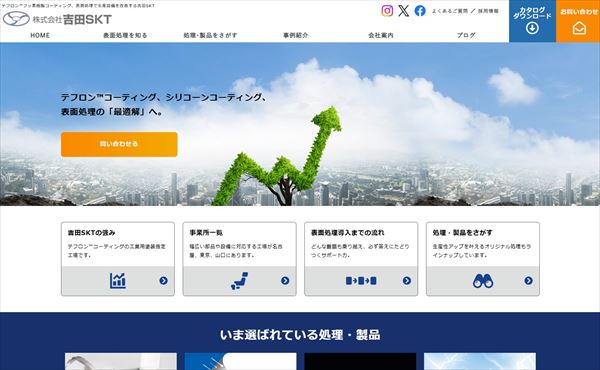
Task: Click the flow steps icon in 表面処理導入までの流れ card
Action: [361, 281]
